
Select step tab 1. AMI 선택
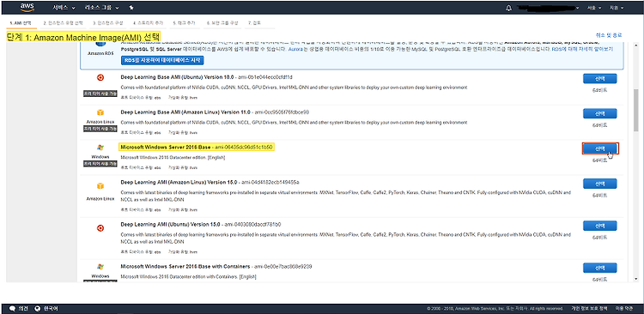(21, 23)
